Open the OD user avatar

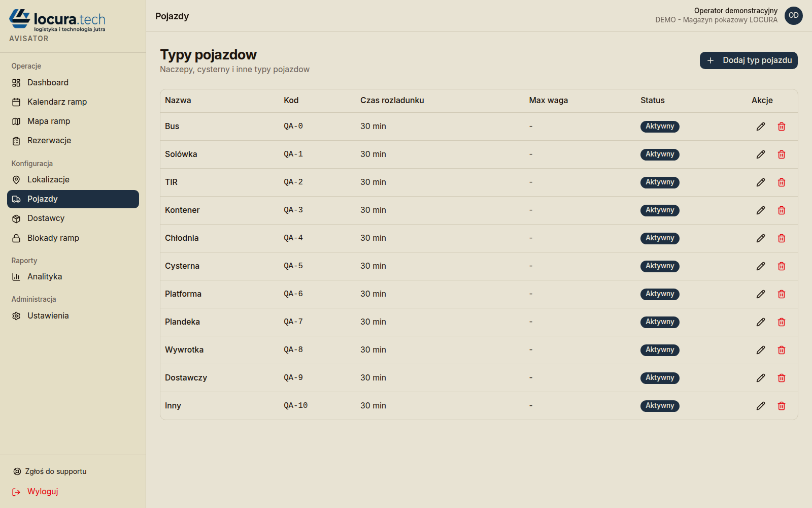pos(794,15)
